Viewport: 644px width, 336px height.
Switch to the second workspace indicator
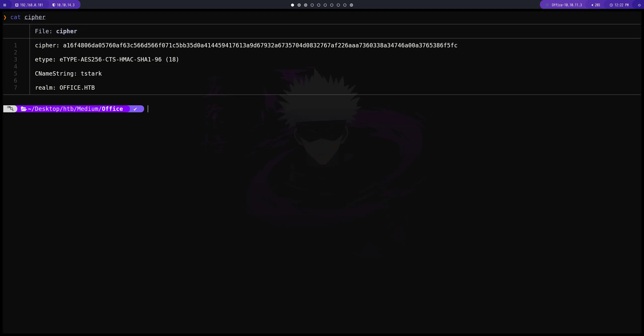(x=299, y=5)
